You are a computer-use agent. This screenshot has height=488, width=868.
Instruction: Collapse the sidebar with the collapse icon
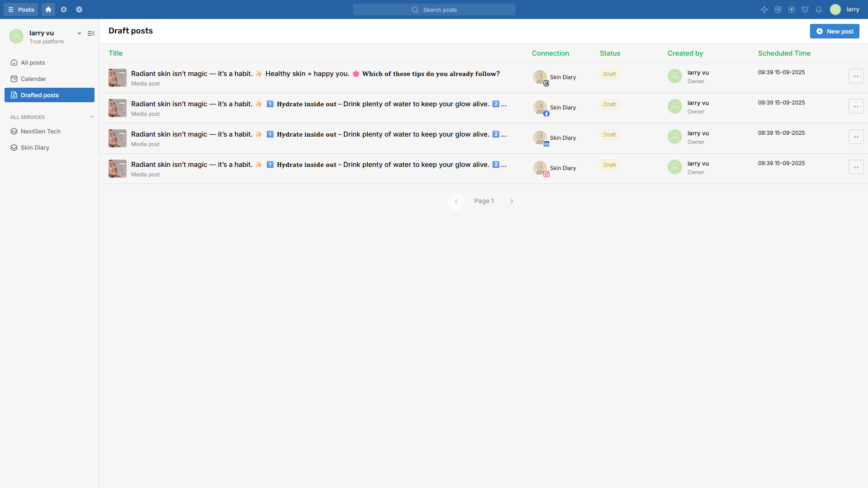click(x=91, y=33)
